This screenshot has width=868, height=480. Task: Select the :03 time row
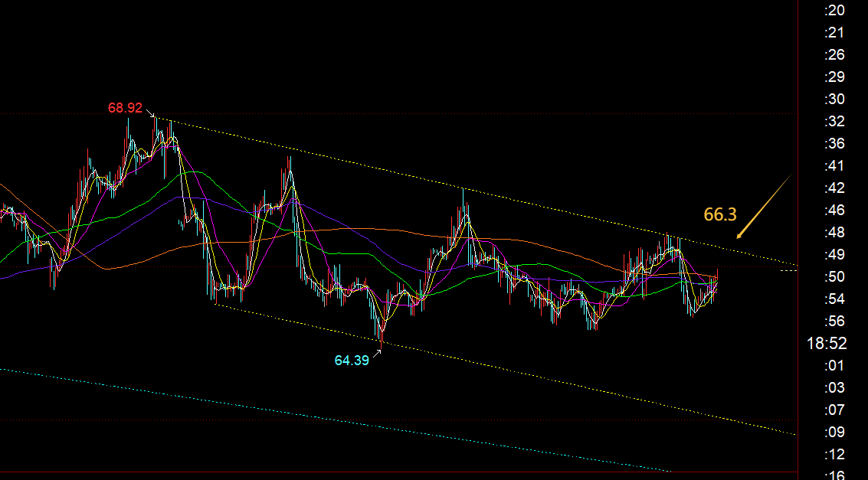pyautogui.click(x=834, y=388)
